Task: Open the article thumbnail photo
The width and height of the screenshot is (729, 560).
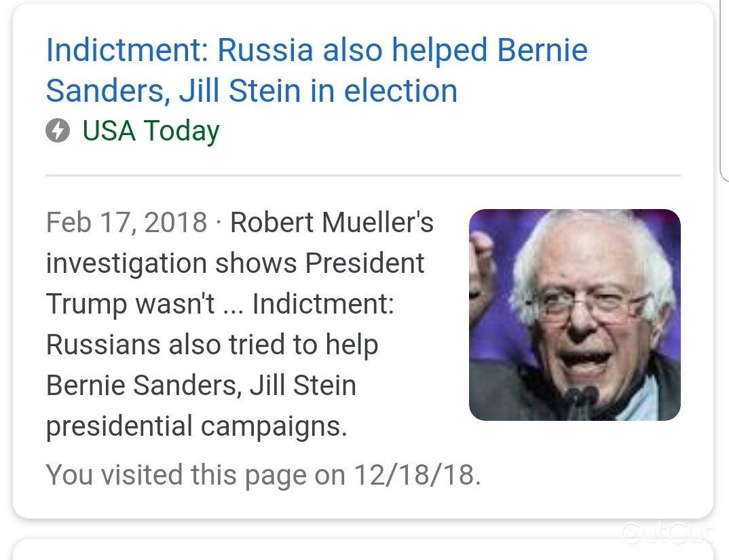Action: tap(575, 315)
